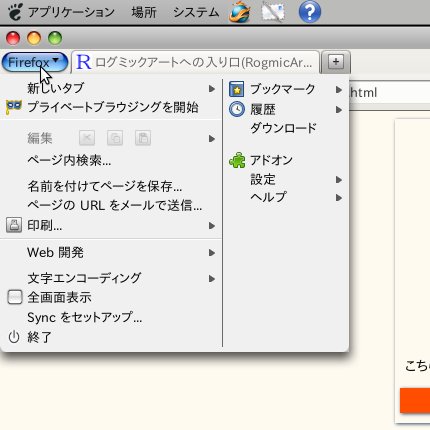Open the blue help question mark icon
This screenshot has width=430, height=430.
coord(310,12)
